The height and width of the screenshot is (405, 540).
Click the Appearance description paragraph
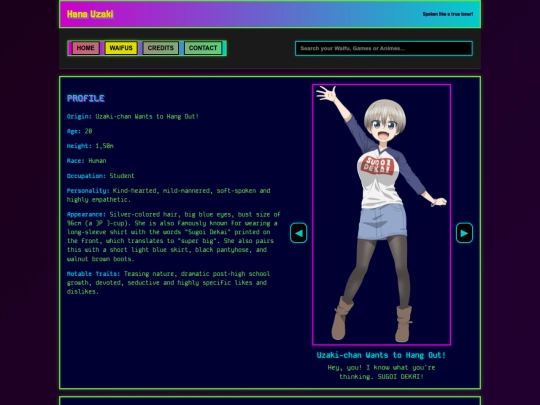tap(174, 237)
